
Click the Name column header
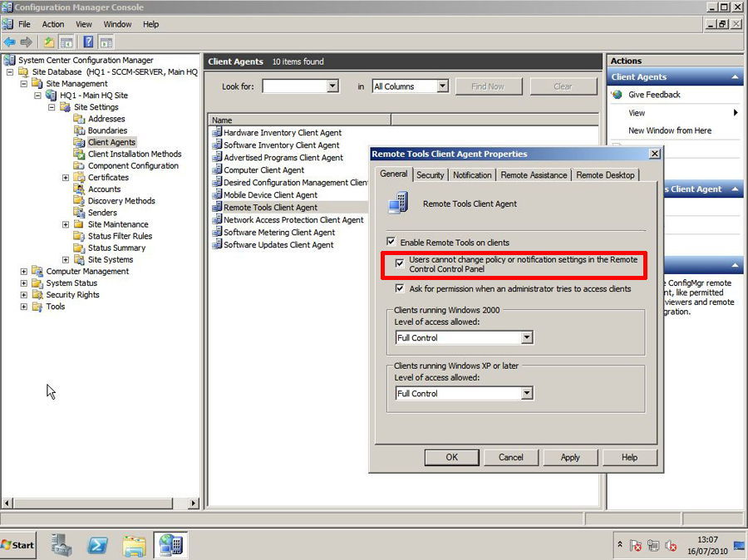[x=299, y=120]
